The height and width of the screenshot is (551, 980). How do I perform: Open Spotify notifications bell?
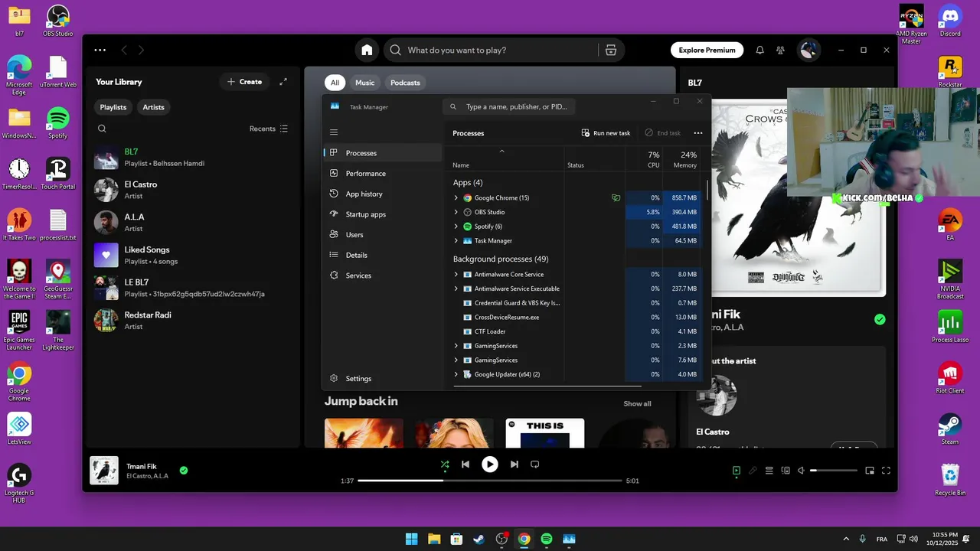(759, 50)
